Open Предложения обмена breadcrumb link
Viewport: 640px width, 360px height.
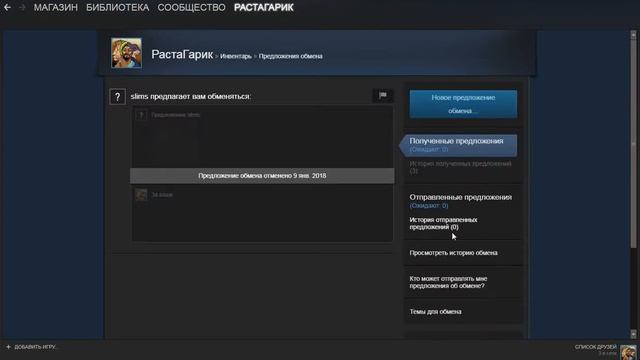pyautogui.click(x=291, y=56)
